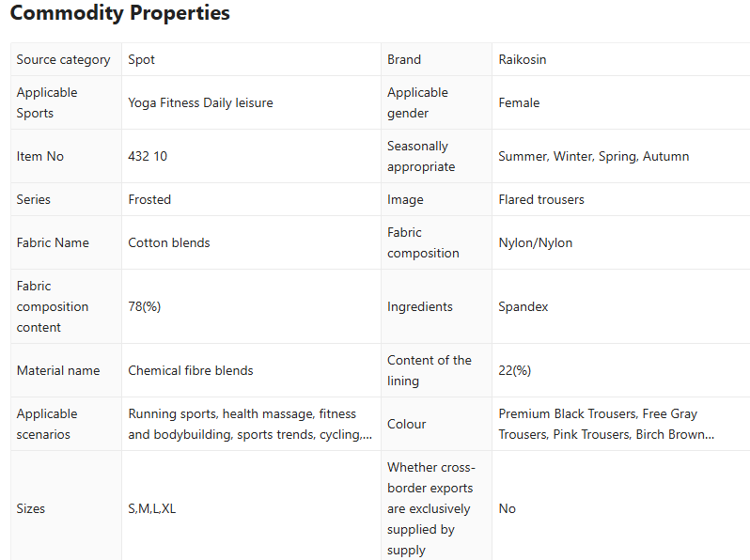Select the Flared trousers image value

click(540, 199)
